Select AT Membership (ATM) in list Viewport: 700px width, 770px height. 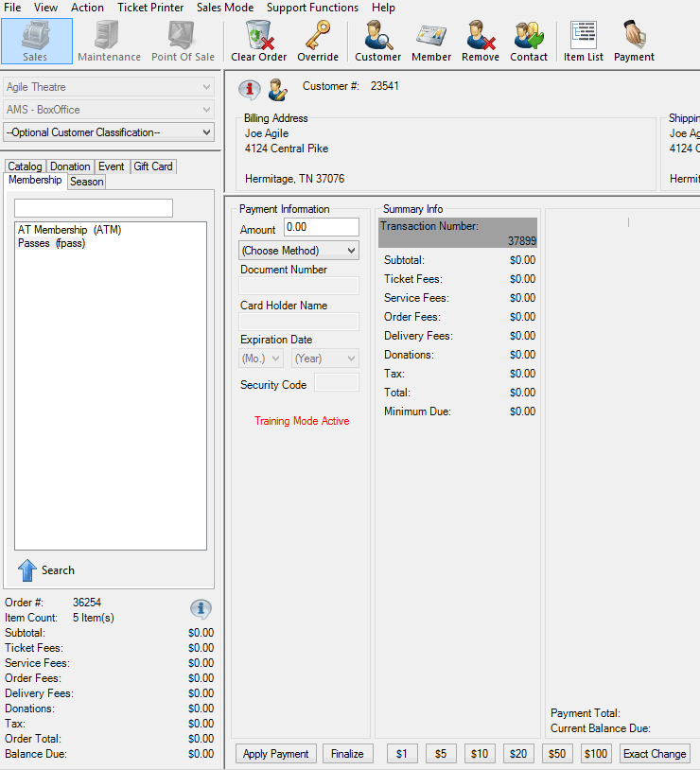click(x=69, y=230)
